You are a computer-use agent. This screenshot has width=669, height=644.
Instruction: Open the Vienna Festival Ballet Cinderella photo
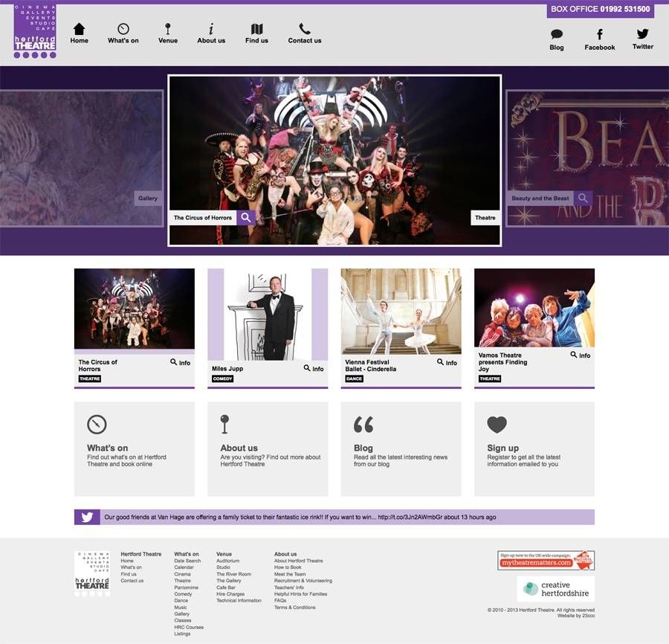(x=401, y=311)
